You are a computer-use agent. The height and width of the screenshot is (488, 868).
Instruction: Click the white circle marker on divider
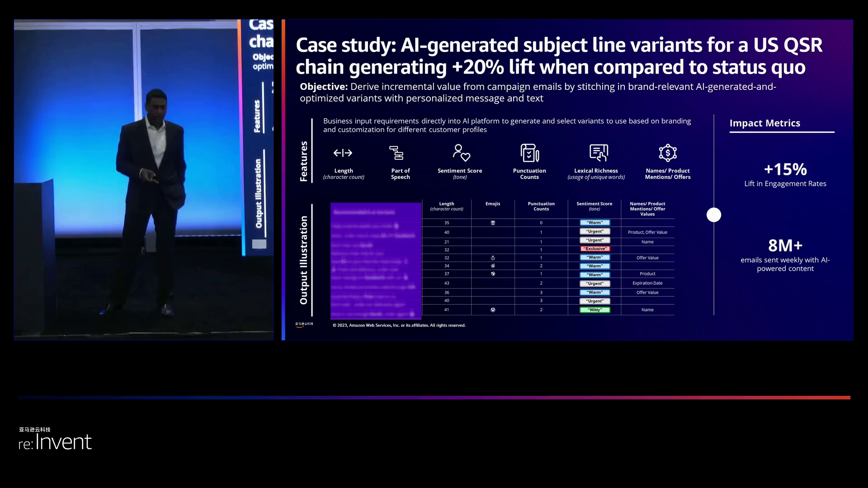click(713, 215)
